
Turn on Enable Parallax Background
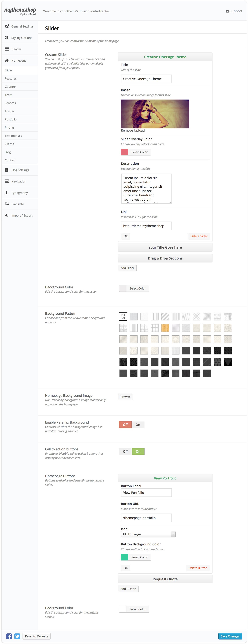(138, 425)
